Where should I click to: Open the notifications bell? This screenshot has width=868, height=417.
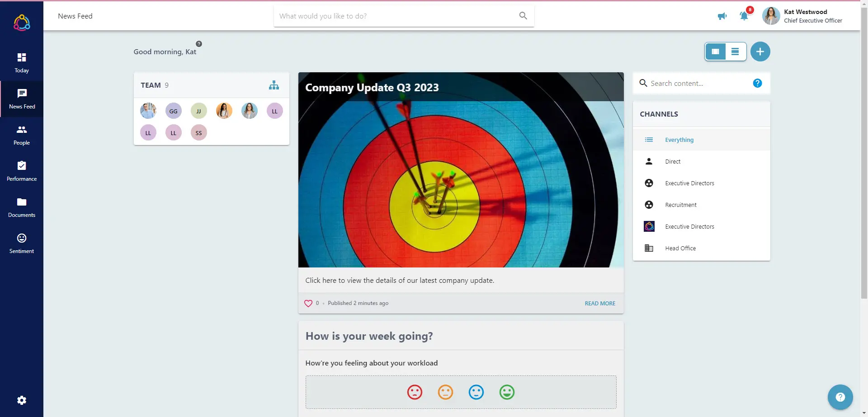[744, 16]
